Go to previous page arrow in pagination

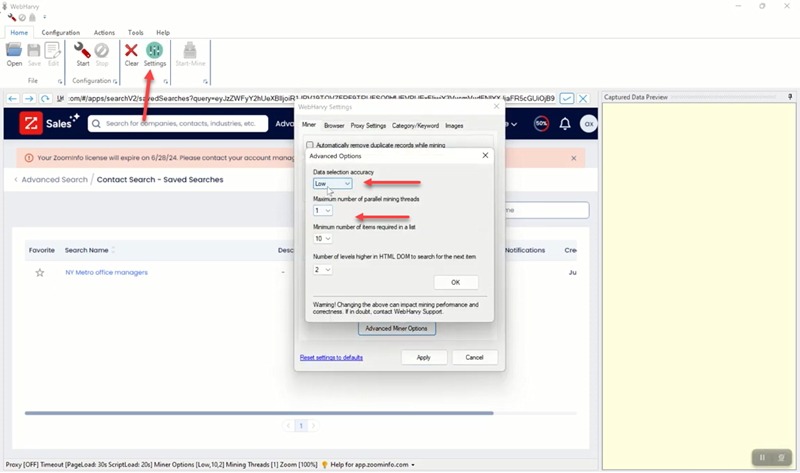288,426
